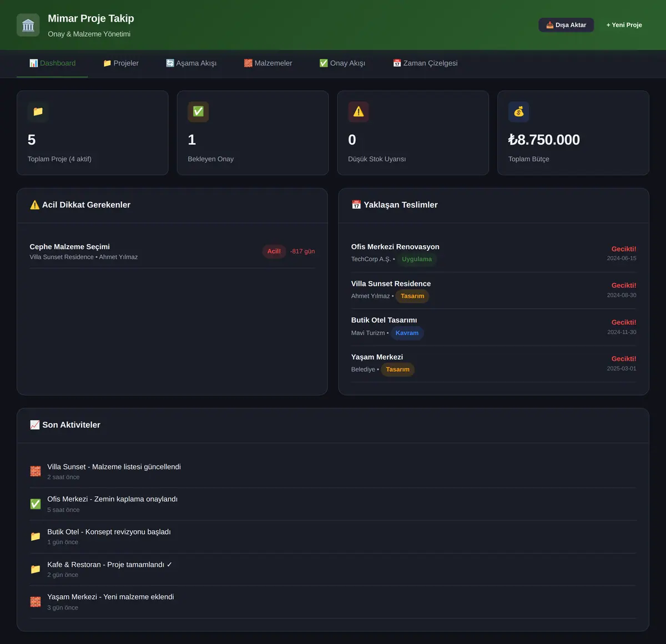The width and height of the screenshot is (666, 644).
Task: Click the Gecikti! status dated 2024-06-15
Action: [x=624, y=249]
